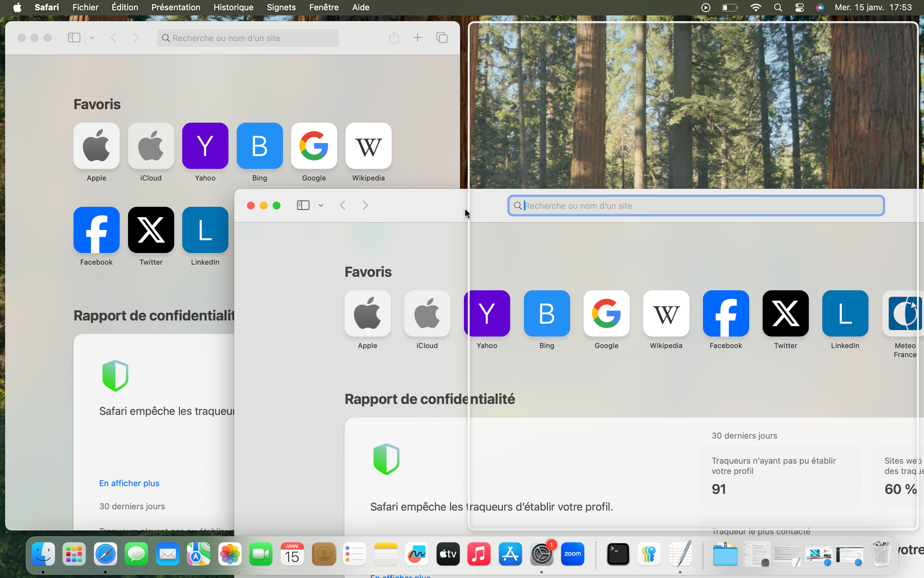The width and height of the screenshot is (924, 578).
Task: Open LinkedIn favorite in back Safari window
Action: point(205,230)
